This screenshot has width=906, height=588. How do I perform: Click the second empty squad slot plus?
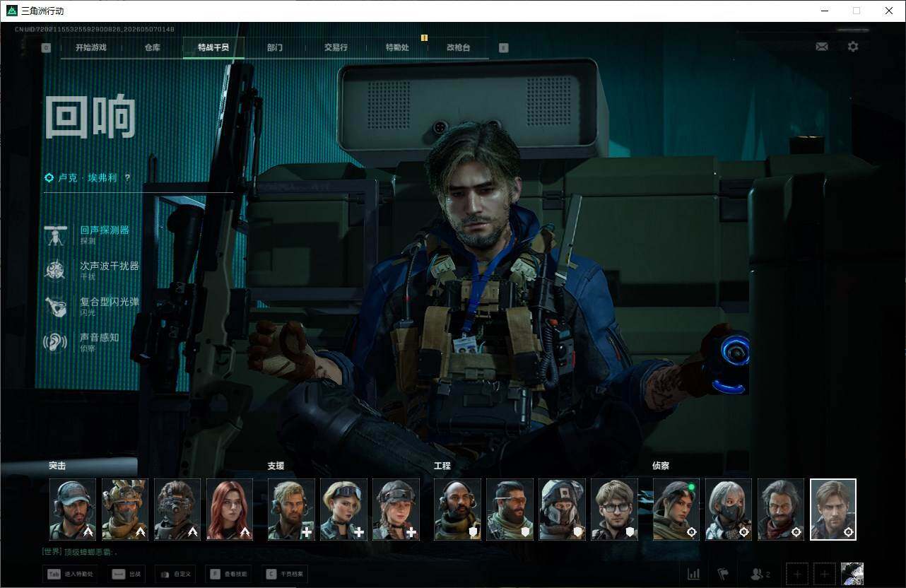pyautogui.click(x=824, y=574)
